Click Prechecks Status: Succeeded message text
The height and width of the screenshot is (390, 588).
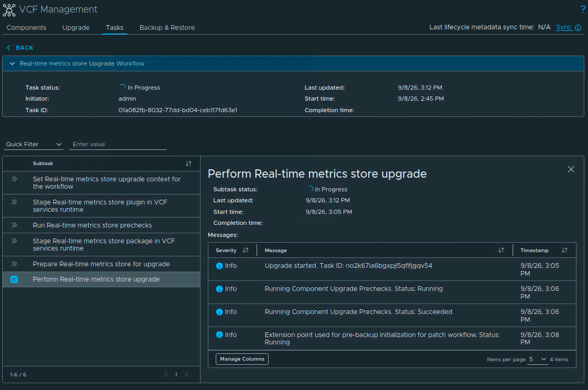(359, 312)
